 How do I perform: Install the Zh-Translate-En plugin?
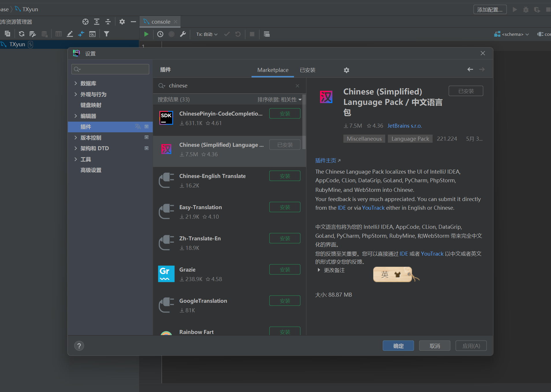pyautogui.click(x=285, y=238)
